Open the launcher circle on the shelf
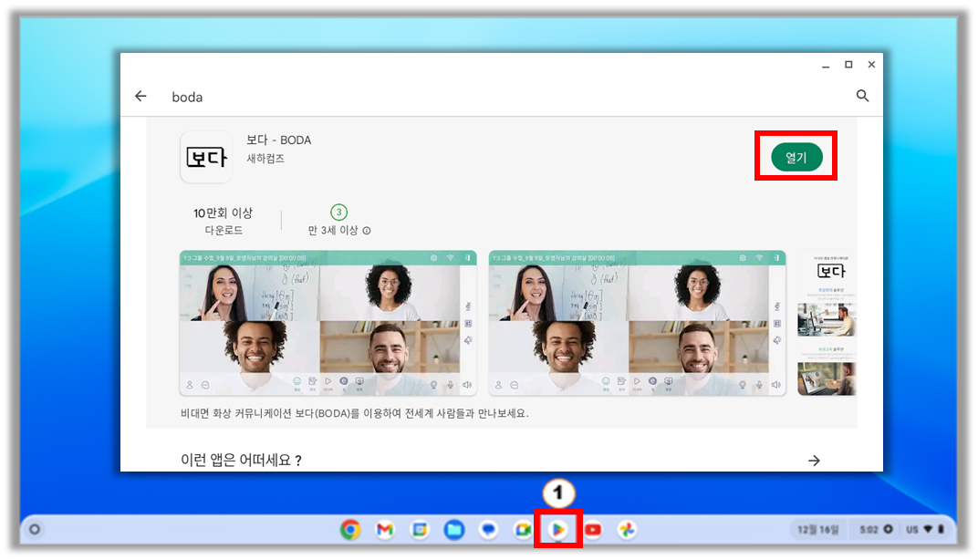The image size is (978, 560). pos(35,529)
